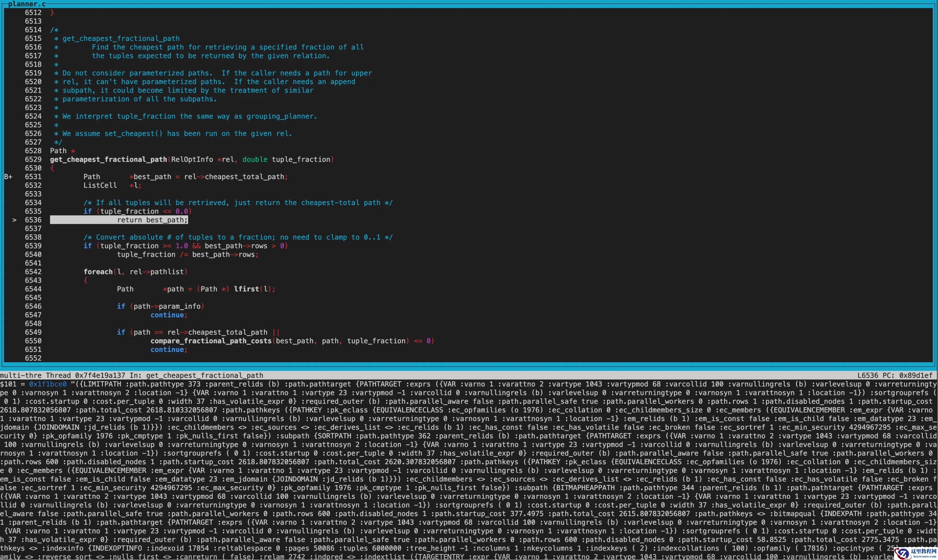Click line number 6512 at the top
The height and width of the screenshot is (560, 938).
pyautogui.click(x=33, y=13)
